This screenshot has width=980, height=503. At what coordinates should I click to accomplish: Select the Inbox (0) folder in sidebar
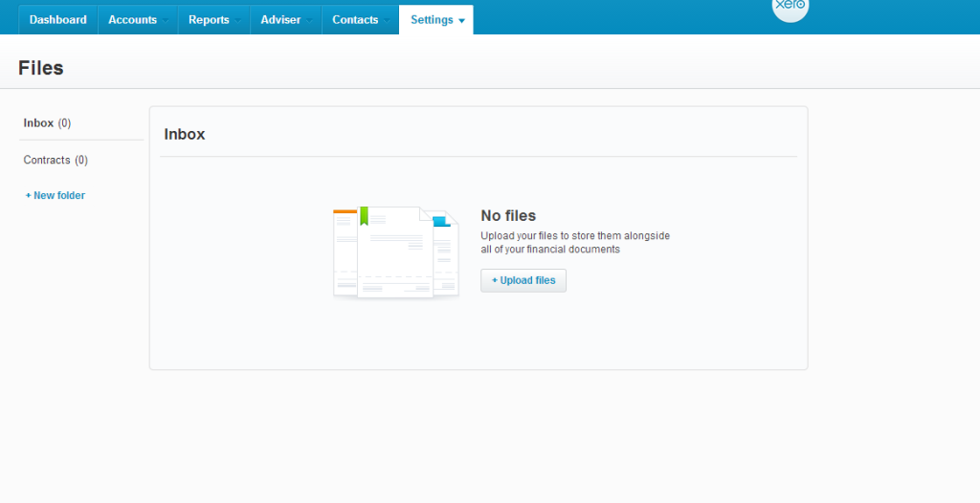point(47,123)
